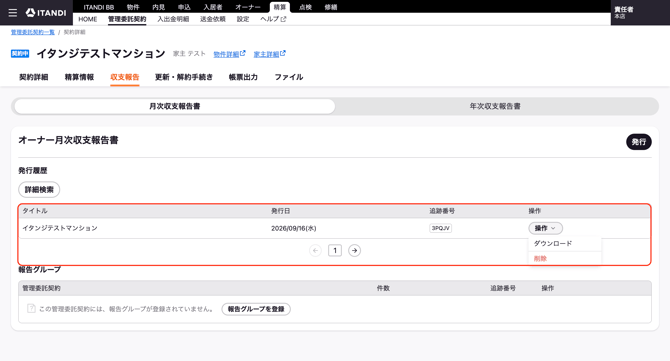Open the 精算情報 tab

click(x=79, y=77)
